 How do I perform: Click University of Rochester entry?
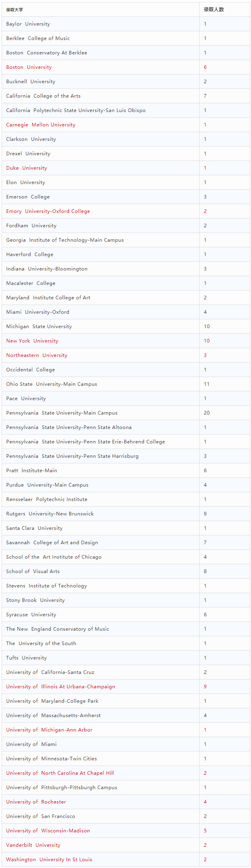tap(36, 802)
